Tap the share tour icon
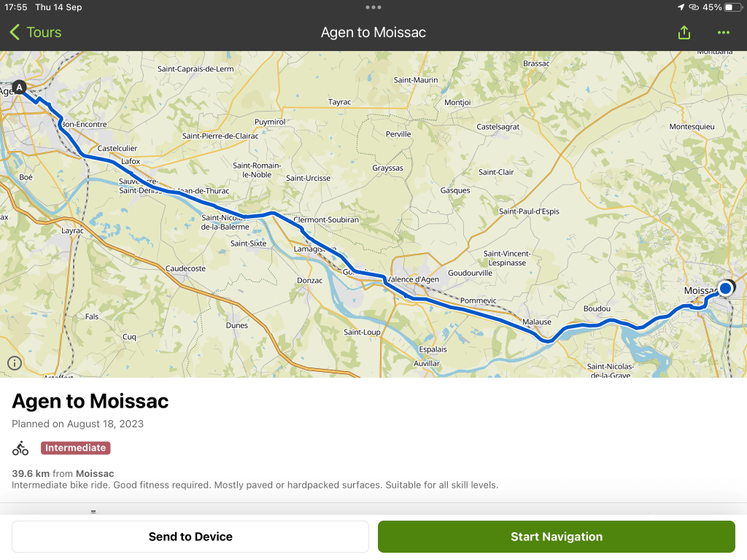Screen dimensions: 747x560 pyautogui.click(x=684, y=33)
